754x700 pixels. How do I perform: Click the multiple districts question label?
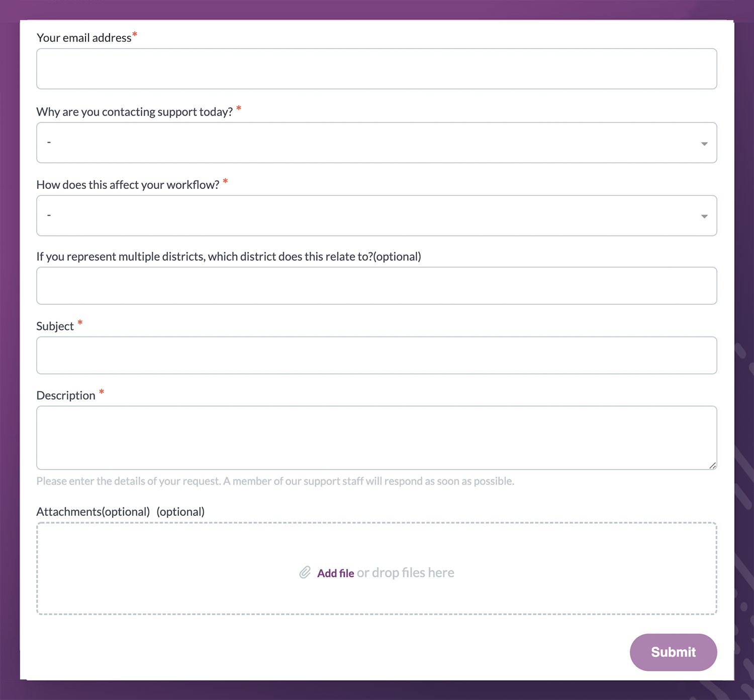[228, 257]
